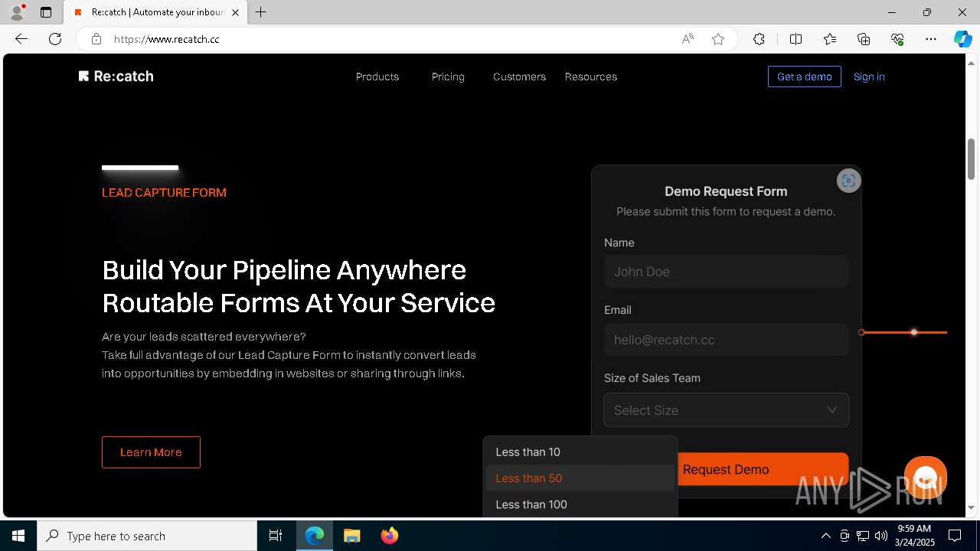
Task: Focus the Name input field
Action: pyautogui.click(x=726, y=272)
